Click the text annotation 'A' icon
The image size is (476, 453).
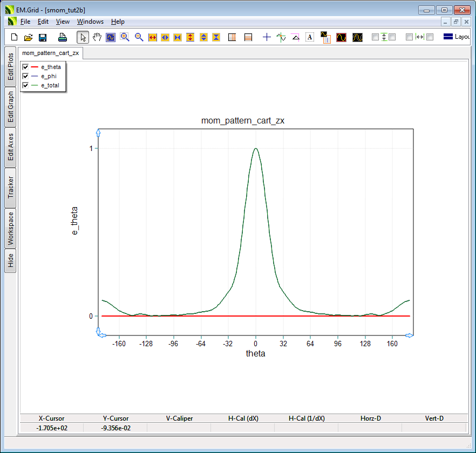click(309, 37)
